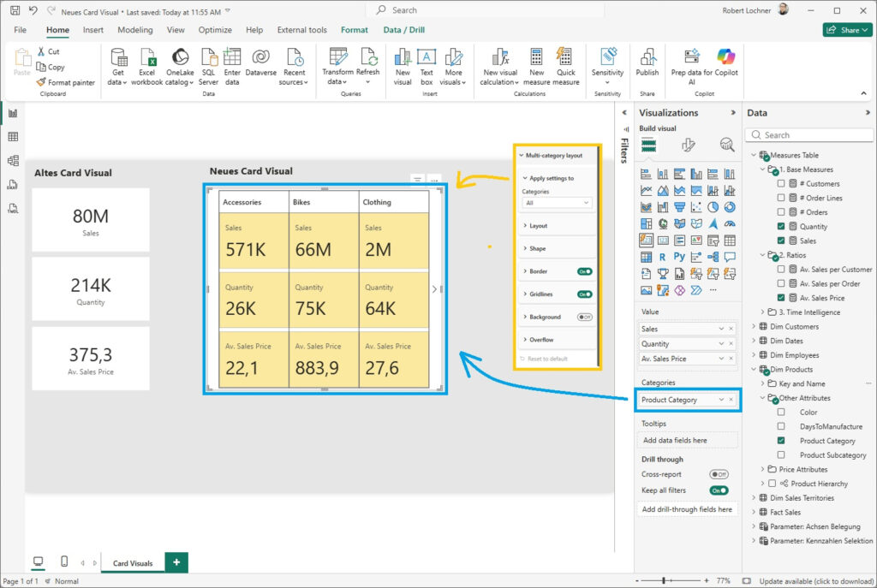
Task: Open the Excel workbook data source
Action: coord(147,58)
